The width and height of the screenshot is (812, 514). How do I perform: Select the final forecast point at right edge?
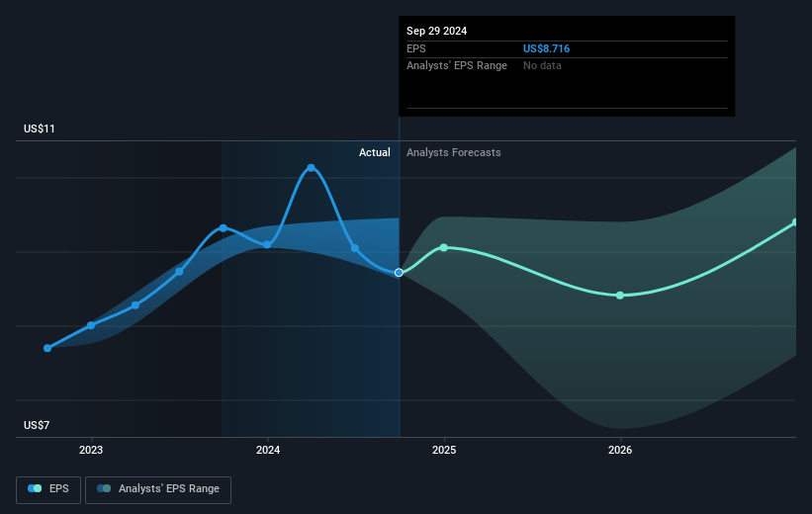(795, 222)
